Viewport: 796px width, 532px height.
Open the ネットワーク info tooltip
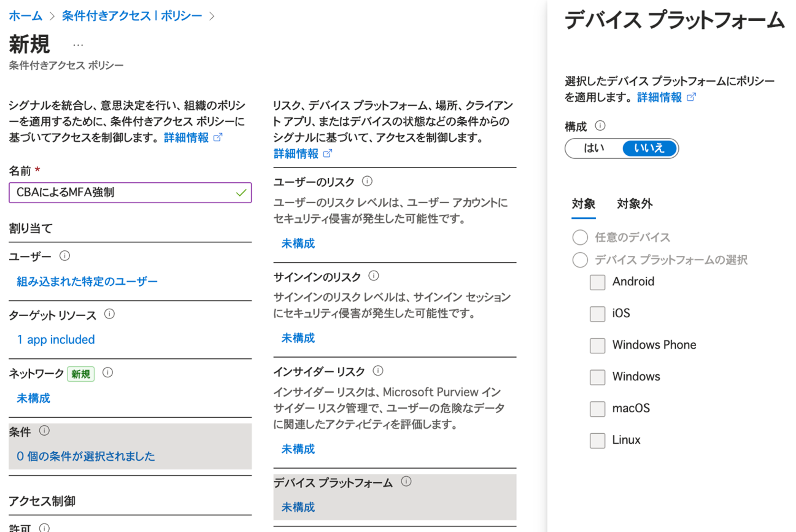tap(108, 373)
